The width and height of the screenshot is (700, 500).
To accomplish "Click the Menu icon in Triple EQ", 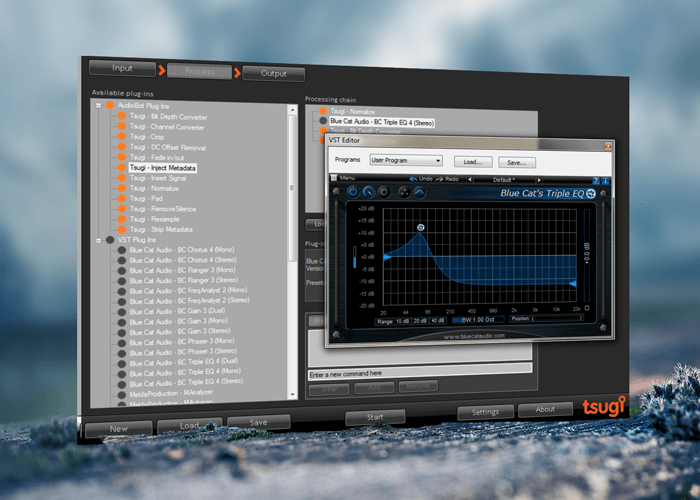I will tap(334, 178).
